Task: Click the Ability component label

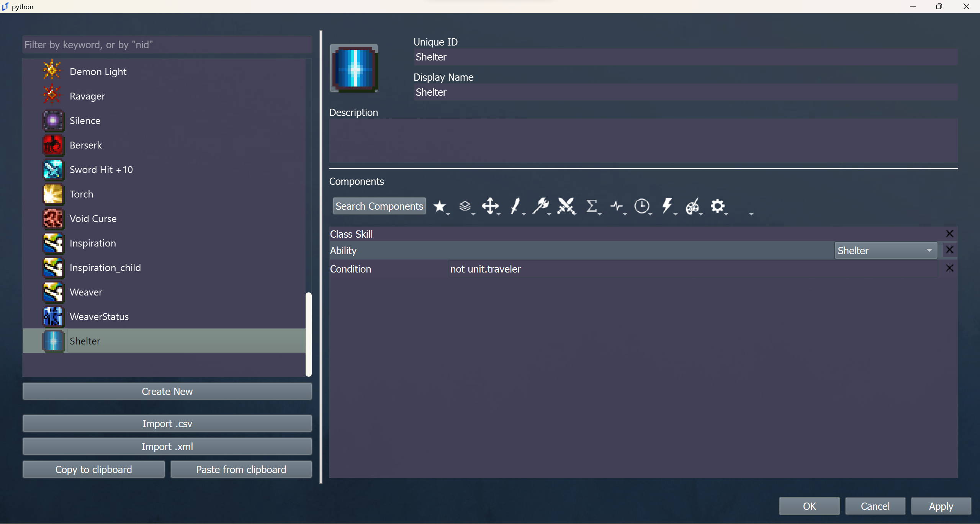Action: [343, 250]
